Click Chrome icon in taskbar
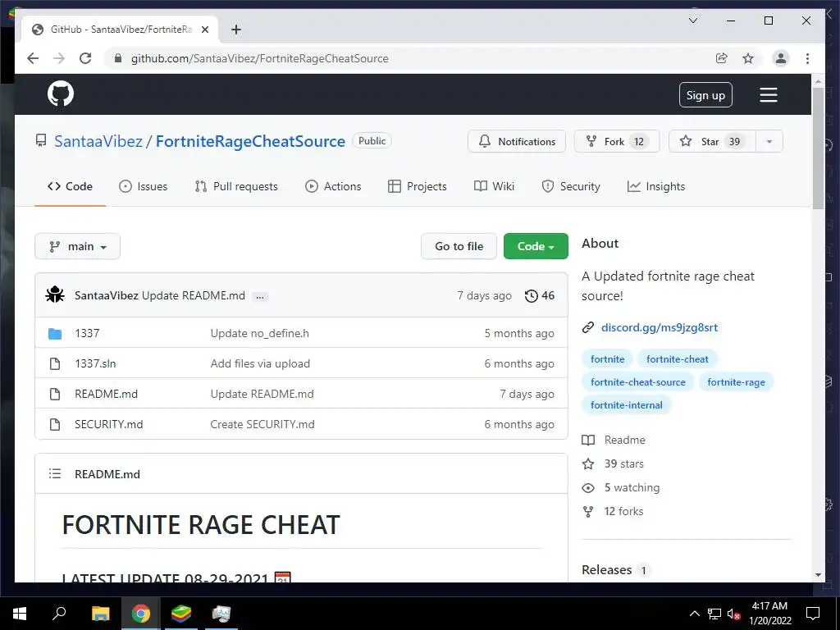Screen dimensions: 840x630 [x=140, y=614]
